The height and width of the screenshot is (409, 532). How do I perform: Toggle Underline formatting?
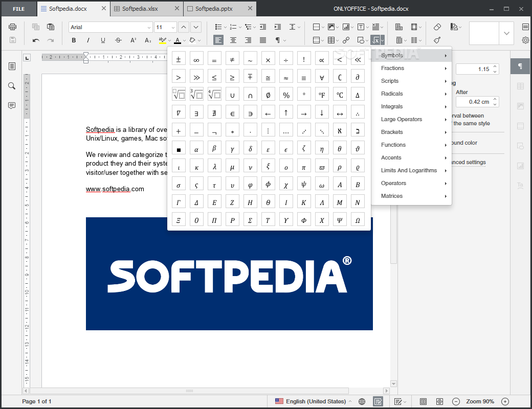[x=103, y=40]
